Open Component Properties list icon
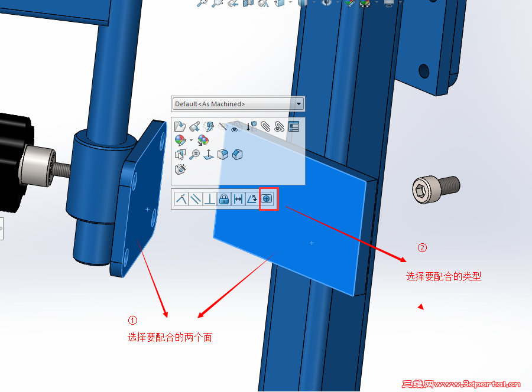 pos(293,127)
